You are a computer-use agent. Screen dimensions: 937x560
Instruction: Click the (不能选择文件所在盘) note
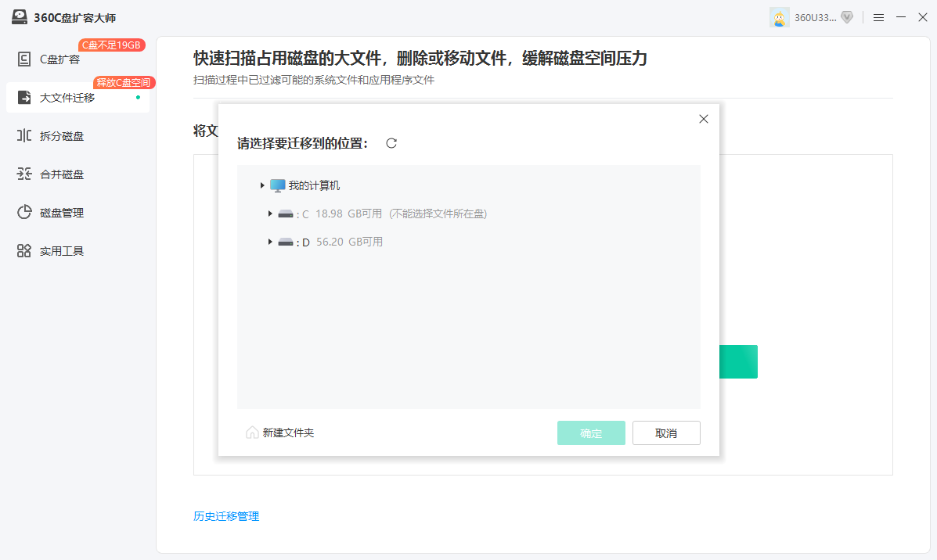[438, 214]
